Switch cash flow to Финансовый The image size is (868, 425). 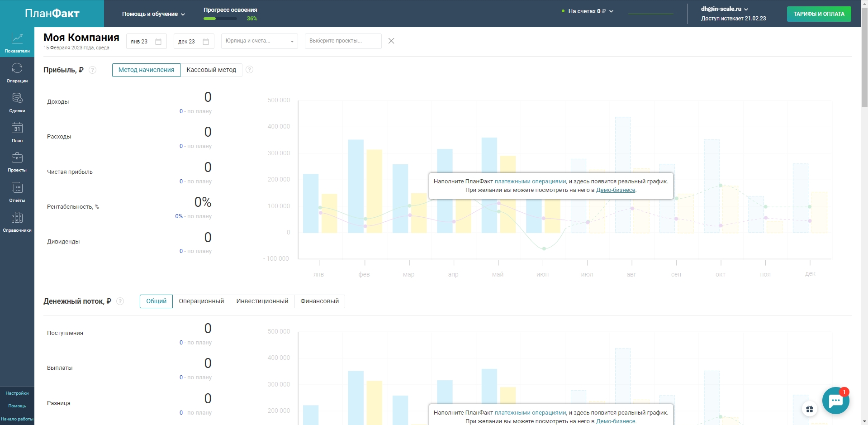pyautogui.click(x=320, y=301)
